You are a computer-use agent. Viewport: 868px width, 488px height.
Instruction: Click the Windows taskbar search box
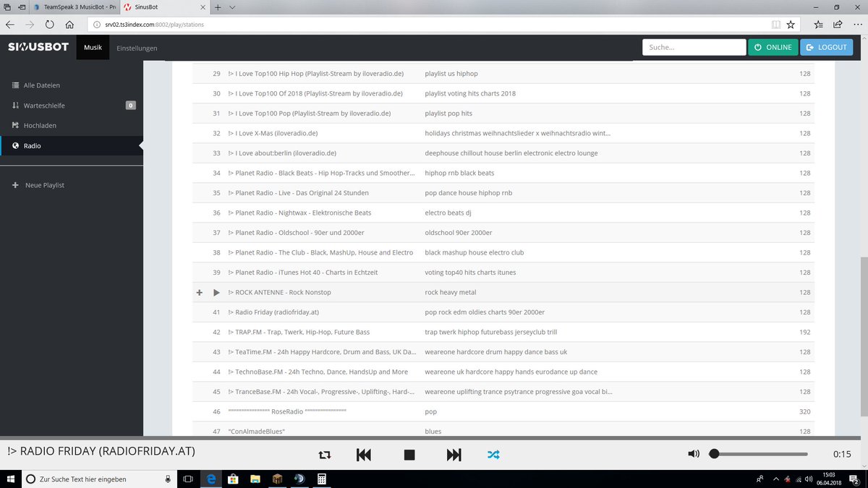point(99,479)
